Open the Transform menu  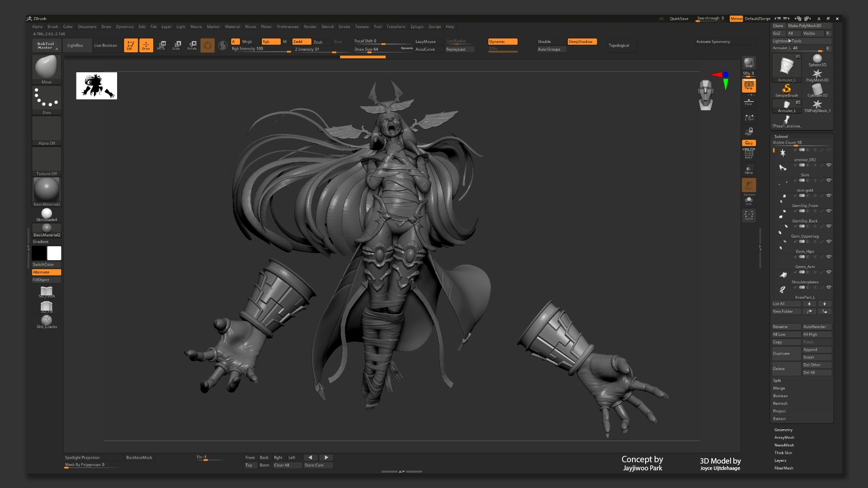[x=396, y=27]
